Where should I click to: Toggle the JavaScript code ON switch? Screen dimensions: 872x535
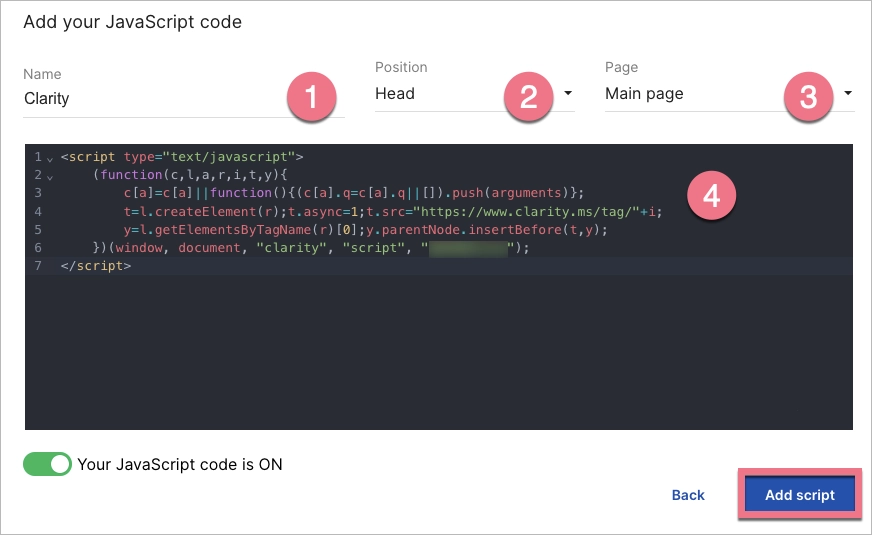(47, 464)
